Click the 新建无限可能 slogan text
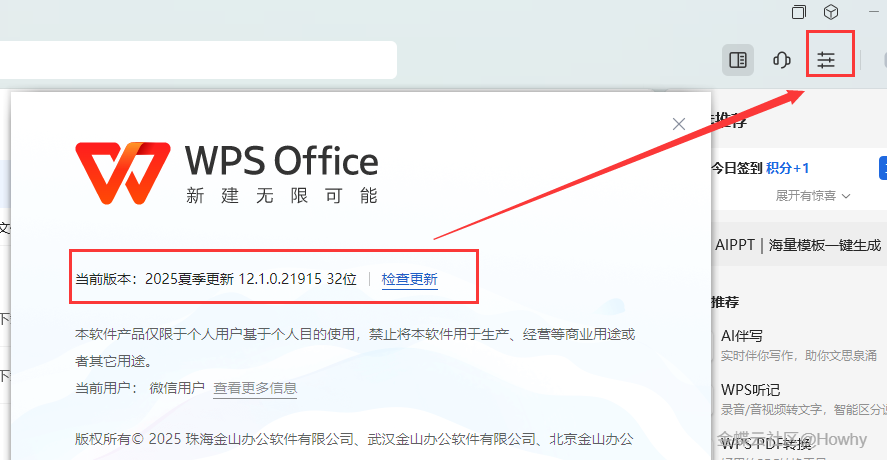This screenshot has width=887, height=460. point(282,196)
